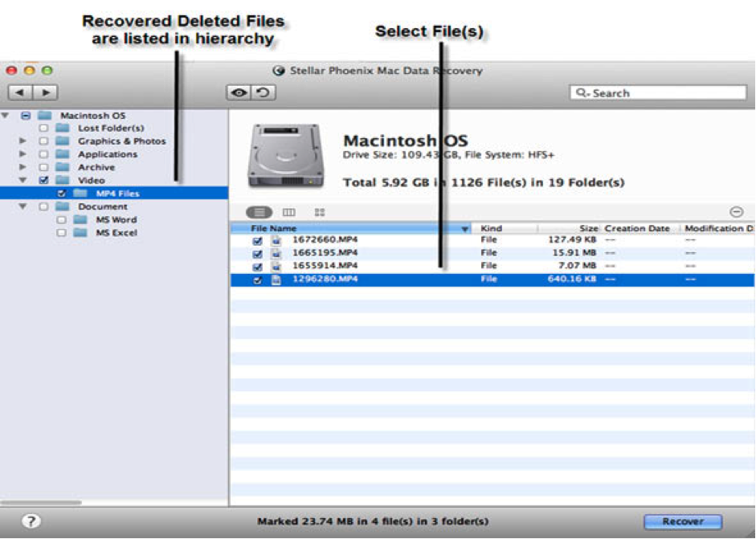This screenshot has height=539, width=756.
Task: Click the search magnifier icon
Action: click(x=582, y=92)
